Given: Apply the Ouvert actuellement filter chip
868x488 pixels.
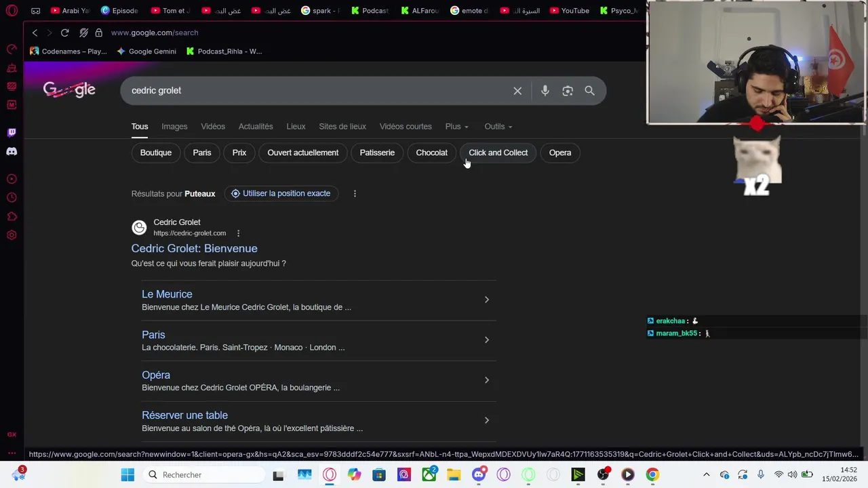Looking at the screenshot, I should tap(303, 153).
